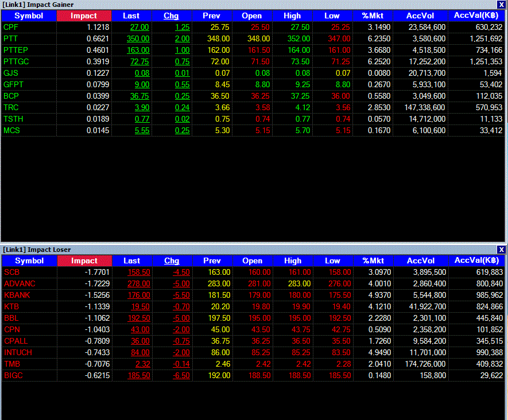The width and height of the screenshot is (508, 420).
Task: Open ADVANC last price 278.00 link
Action: click(x=139, y=284)
